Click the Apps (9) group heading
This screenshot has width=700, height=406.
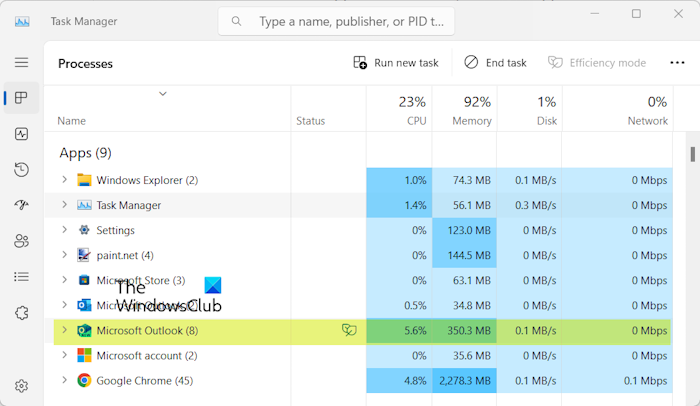[85, 153]
